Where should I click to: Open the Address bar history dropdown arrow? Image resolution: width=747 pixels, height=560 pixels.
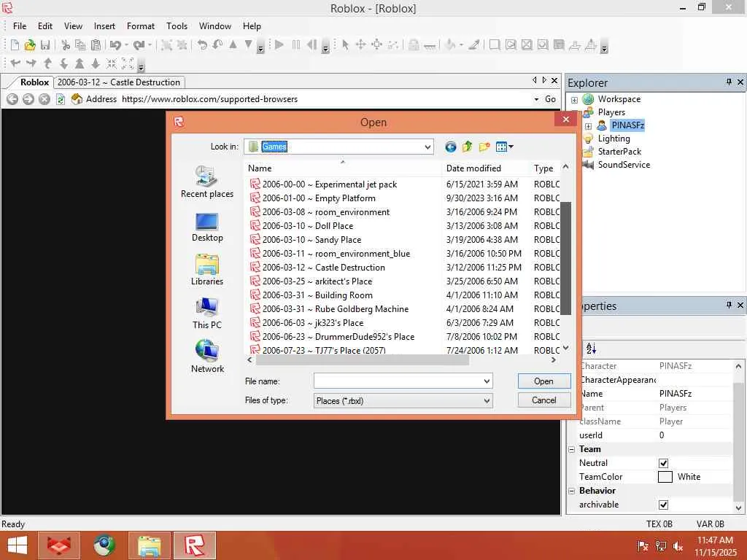pos(536,99)
